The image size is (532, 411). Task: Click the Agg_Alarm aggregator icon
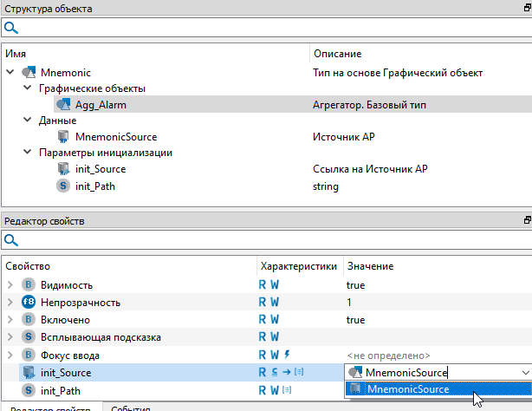coord(62,105)
